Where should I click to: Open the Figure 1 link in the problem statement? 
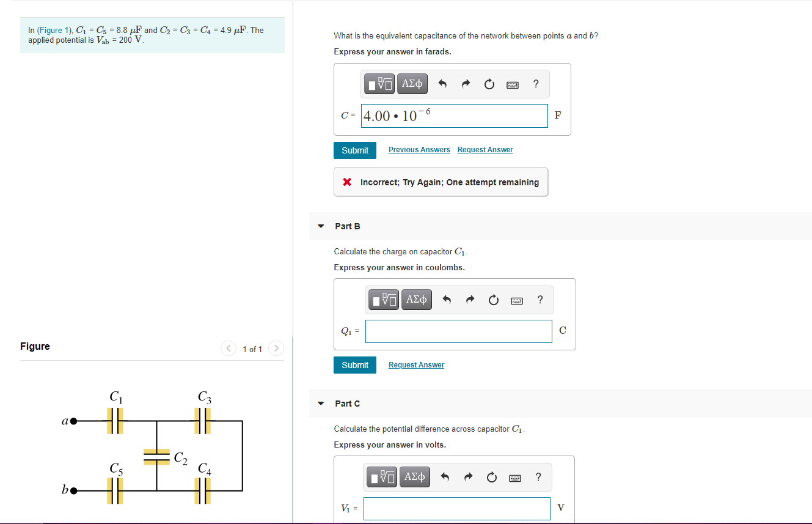pos(55,29)
